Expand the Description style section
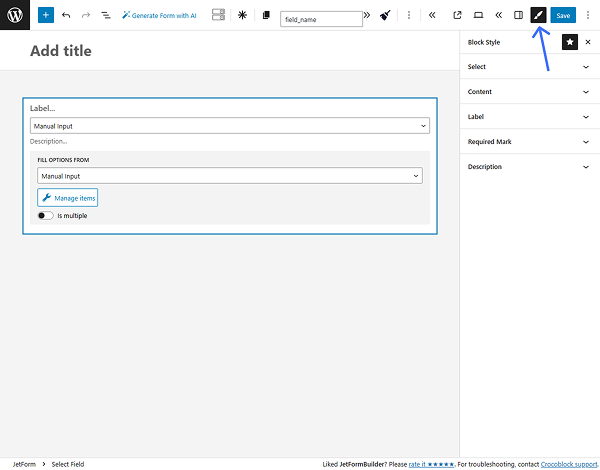600x470 pixels. pyautogui.click(x=530, y=166)
